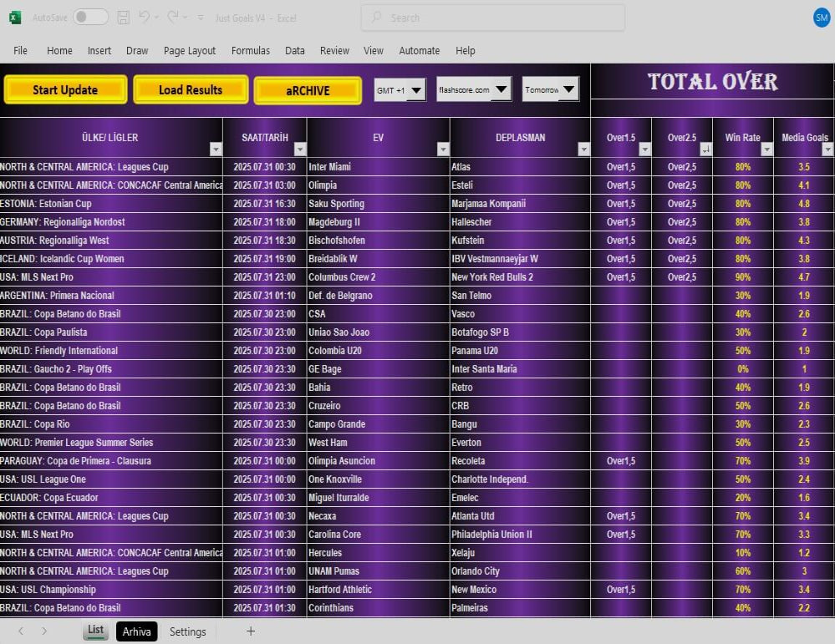Switch to the Arhiva sheet tab

[x=137, y=631]
